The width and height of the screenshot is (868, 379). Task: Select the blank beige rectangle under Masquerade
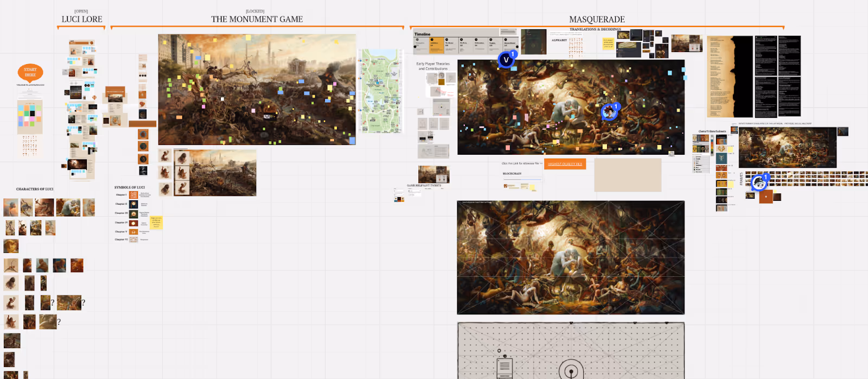[628, 175]
